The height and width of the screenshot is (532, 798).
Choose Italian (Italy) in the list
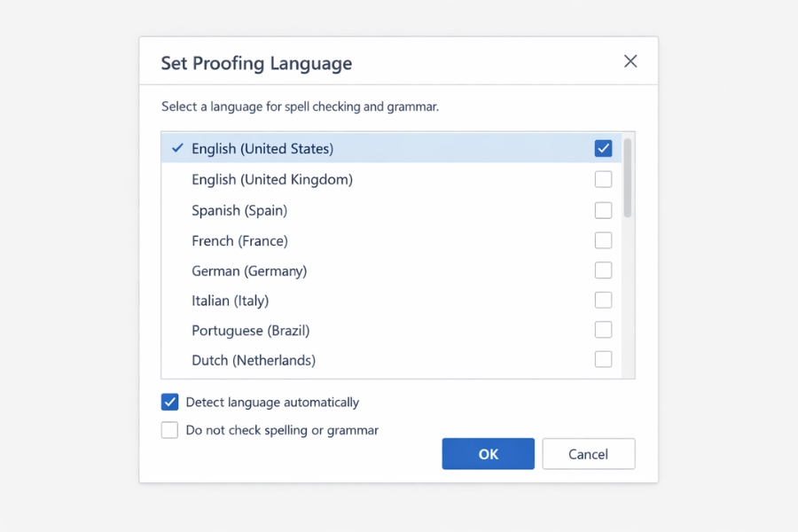(x=230, y=301)
